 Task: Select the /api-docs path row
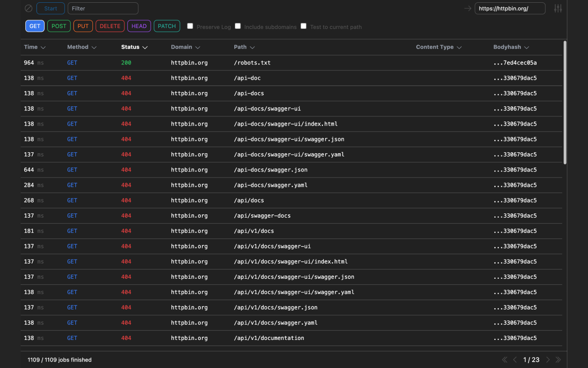(x=291, y=93)
